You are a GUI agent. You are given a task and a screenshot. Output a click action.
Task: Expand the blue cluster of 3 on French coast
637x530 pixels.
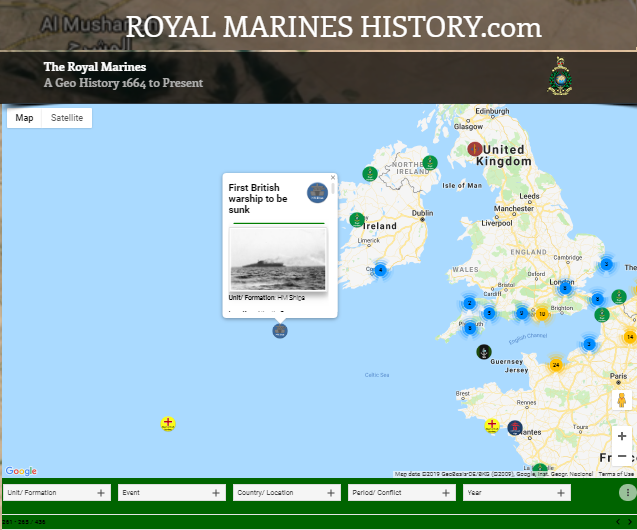click(x=589, y=345)
